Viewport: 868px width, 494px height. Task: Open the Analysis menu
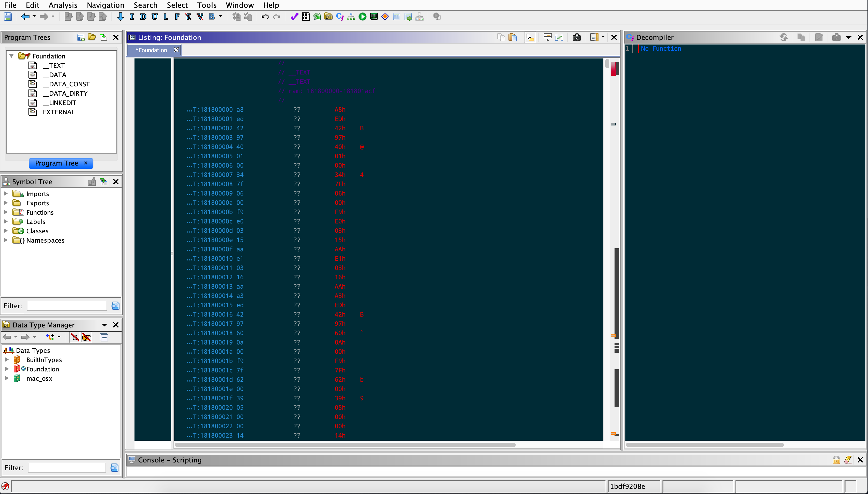[x=63, y=5]
